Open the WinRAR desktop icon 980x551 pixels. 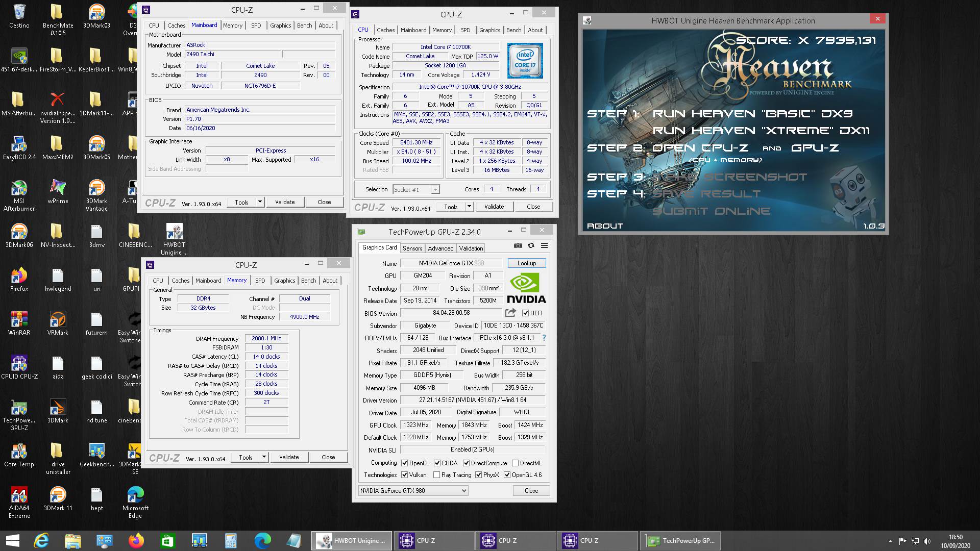click(19, 323)
